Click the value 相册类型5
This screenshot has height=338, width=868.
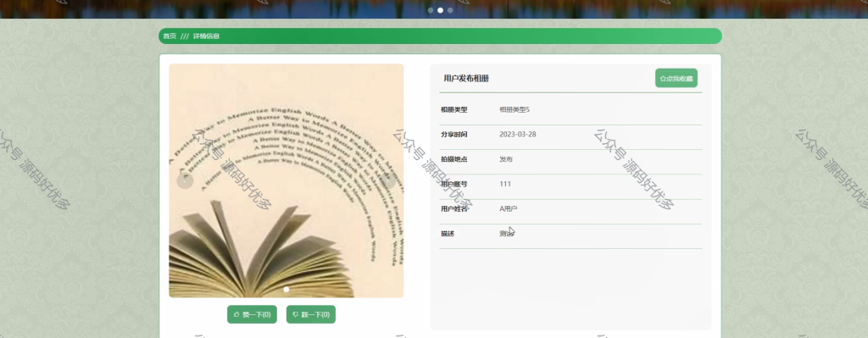point(515,109)
